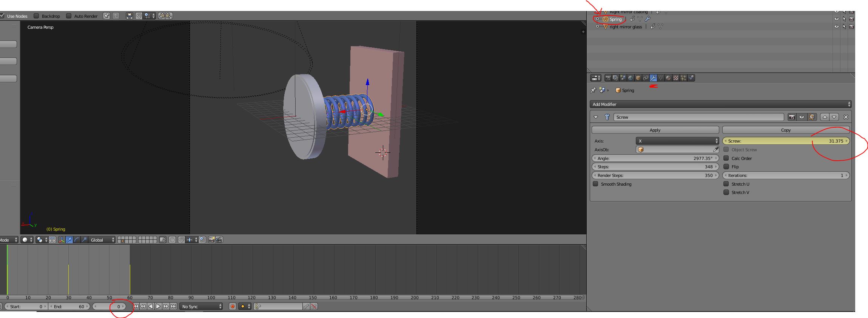
Task: Open the Axis X dropdown
Action: [x=677, y=141]
